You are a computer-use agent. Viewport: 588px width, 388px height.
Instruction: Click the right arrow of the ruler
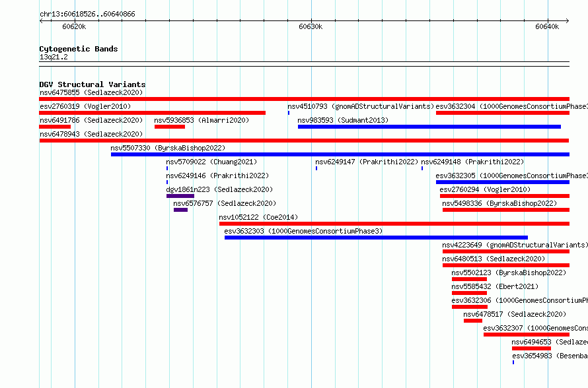tap(568, 21)
